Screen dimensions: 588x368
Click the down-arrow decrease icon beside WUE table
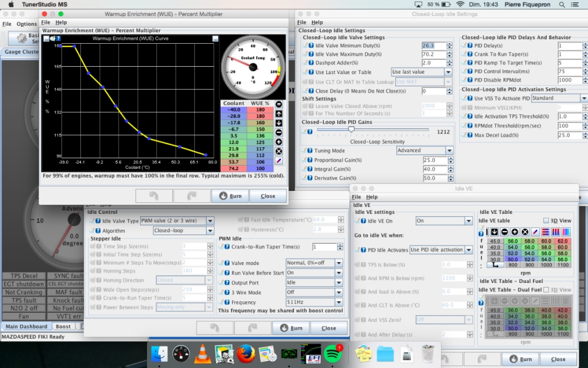point(278,123)
